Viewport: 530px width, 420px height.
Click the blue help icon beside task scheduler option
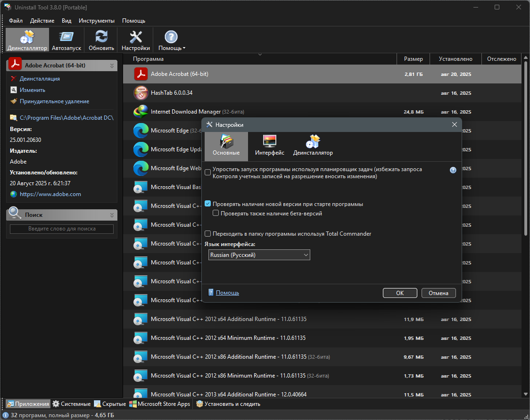(453, 170)
